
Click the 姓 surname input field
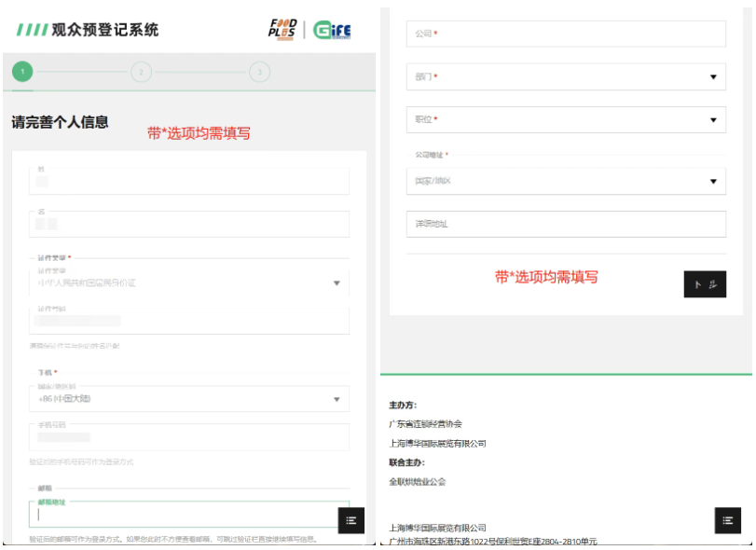pyautogui.click(x=189, y=182)
